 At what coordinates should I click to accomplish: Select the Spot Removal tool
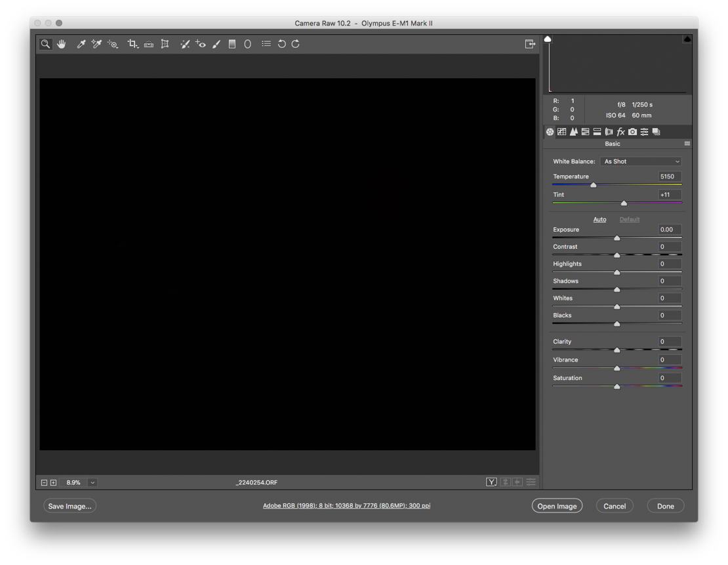coord(185,44)
